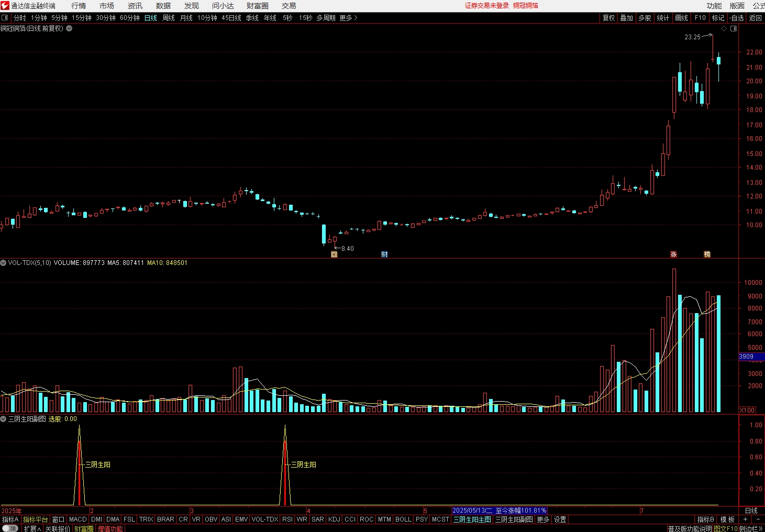Viewport: 765px width, 532px height.
Task: Select the 60分钟 period
Action: (x=130, y=18)
